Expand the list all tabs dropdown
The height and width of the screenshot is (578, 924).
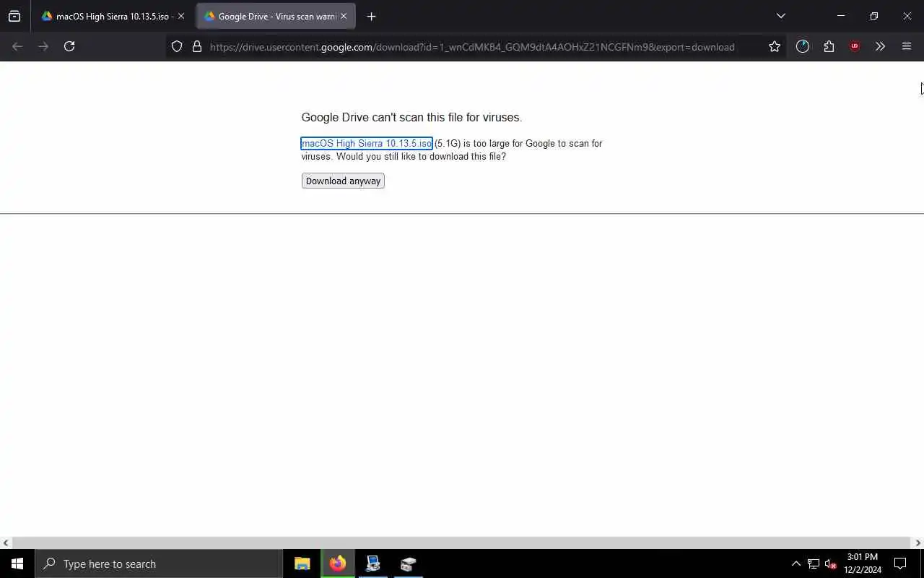coord(780,16)
